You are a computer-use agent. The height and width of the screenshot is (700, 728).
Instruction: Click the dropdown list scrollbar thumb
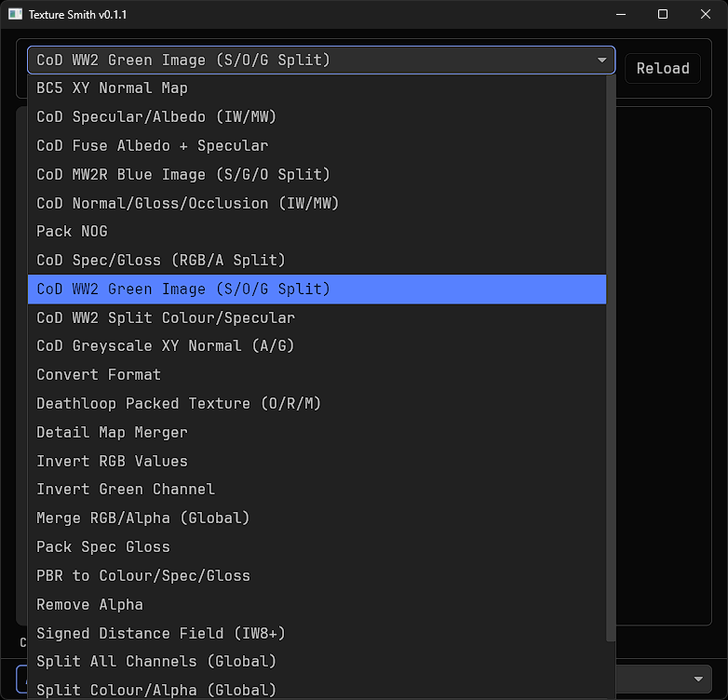click(x=611, y=358)
